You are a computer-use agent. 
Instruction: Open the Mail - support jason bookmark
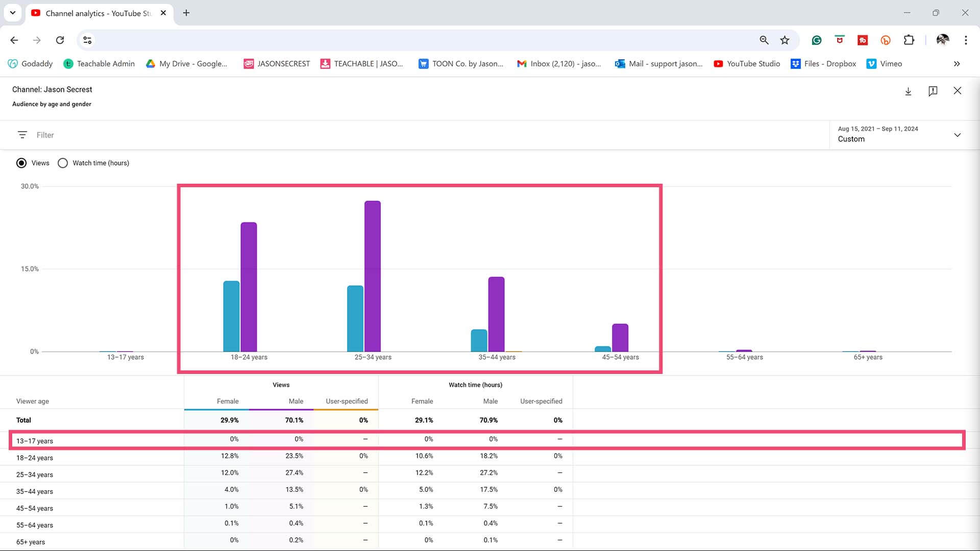click(658, 64)
